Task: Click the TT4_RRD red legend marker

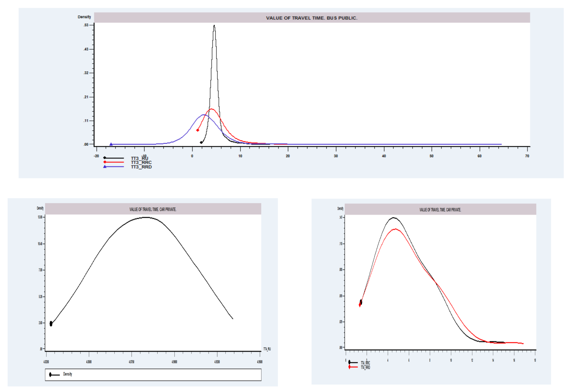Action: point(350,367)
